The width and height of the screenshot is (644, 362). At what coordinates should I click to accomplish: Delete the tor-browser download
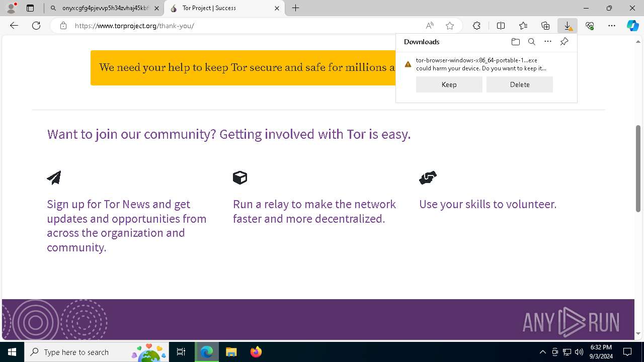click(x=520, y=84)
